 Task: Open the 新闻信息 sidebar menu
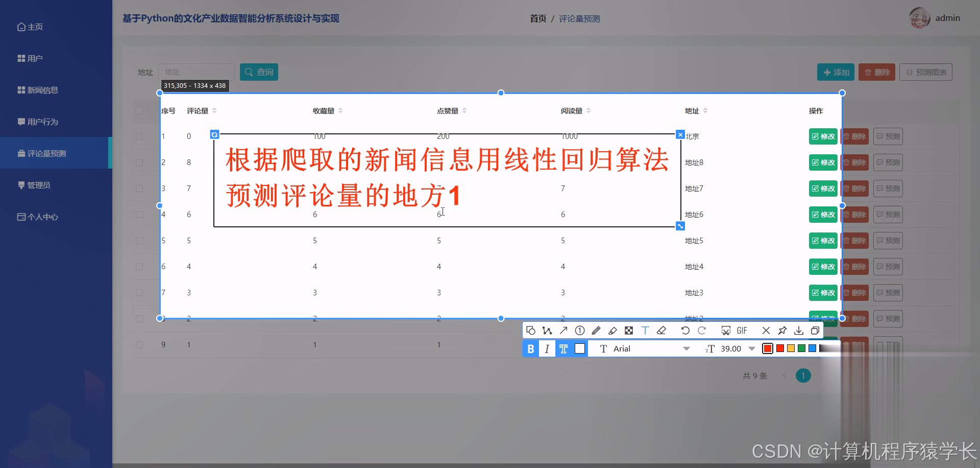tap(43, 90)
